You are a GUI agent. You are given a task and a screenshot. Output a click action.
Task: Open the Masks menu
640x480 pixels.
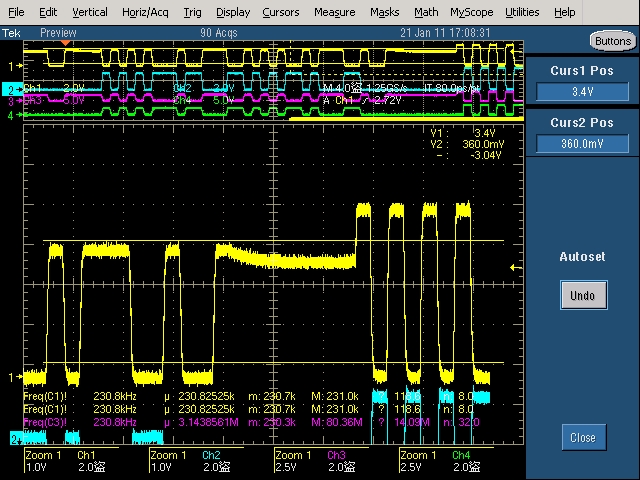pyautogui.click(x=384, y=12)
